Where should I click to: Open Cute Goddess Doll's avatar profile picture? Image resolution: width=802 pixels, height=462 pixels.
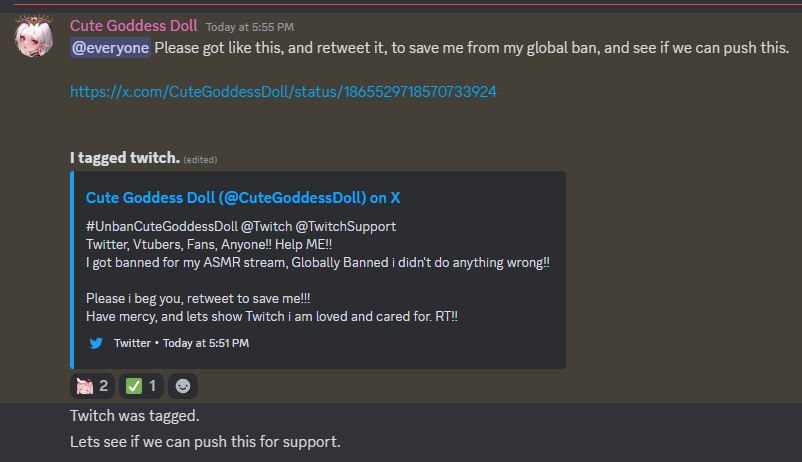34,36
